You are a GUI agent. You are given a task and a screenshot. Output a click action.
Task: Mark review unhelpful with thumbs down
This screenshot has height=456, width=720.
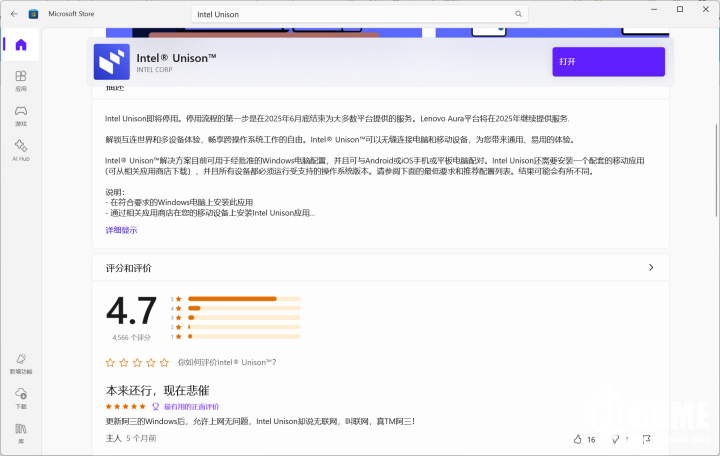pyautogui.click(x=615, y=439)
